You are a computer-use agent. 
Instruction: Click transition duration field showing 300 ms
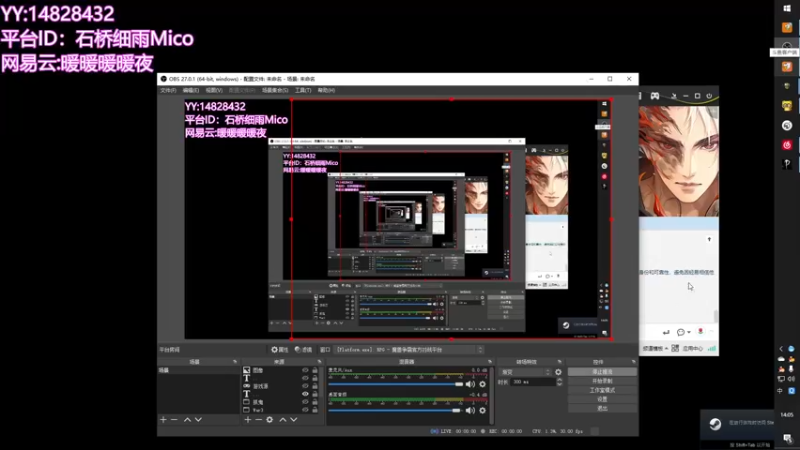click(x=533, y=382)
